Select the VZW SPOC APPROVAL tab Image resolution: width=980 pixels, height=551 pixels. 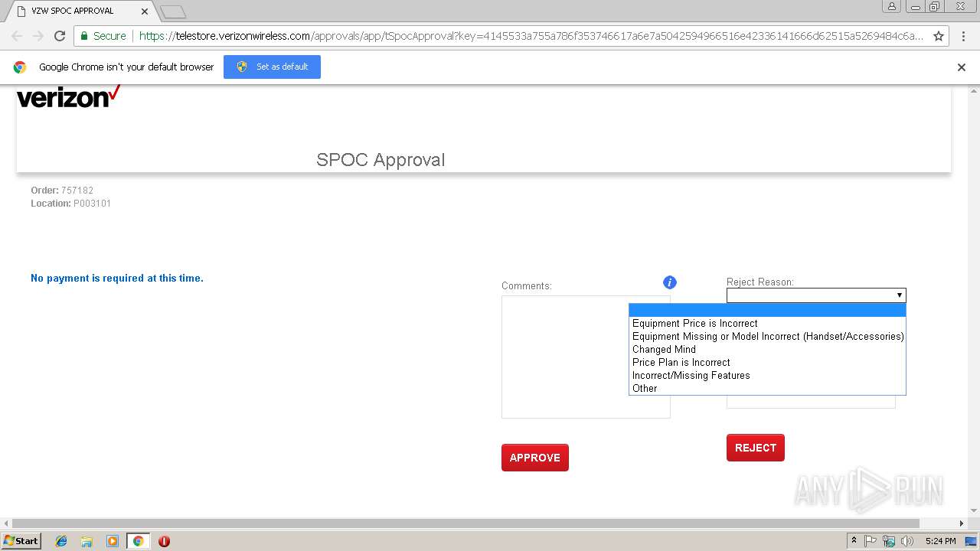coord(80,11)
